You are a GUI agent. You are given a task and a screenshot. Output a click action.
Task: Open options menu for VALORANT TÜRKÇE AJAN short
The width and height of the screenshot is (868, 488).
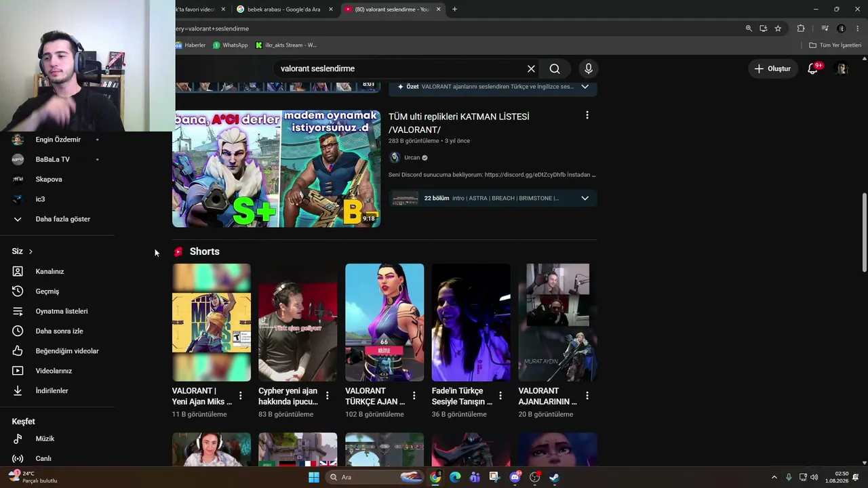(414, 396)
